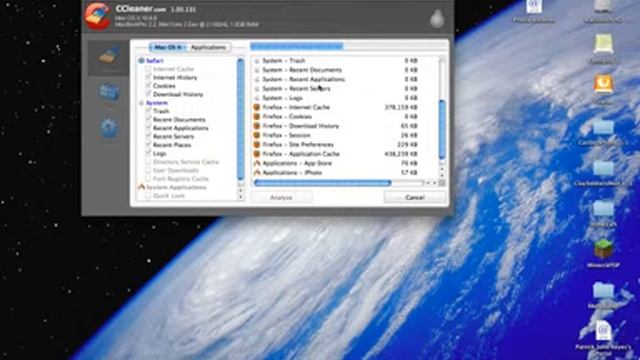This screenshot has width=640, height=360.
Task: Uncheck the Recent Applications checkbox
Action: pos(149,128)
